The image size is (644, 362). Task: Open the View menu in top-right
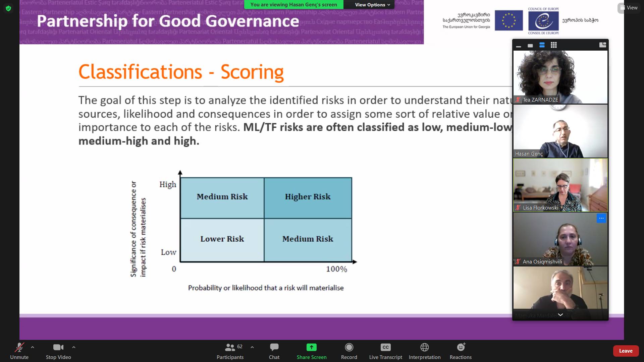629,8
